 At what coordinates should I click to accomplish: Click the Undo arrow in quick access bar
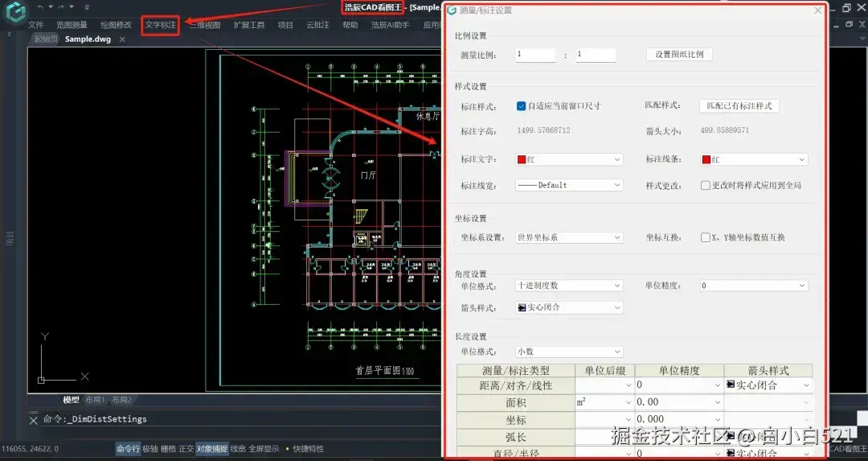pos(40,7)
